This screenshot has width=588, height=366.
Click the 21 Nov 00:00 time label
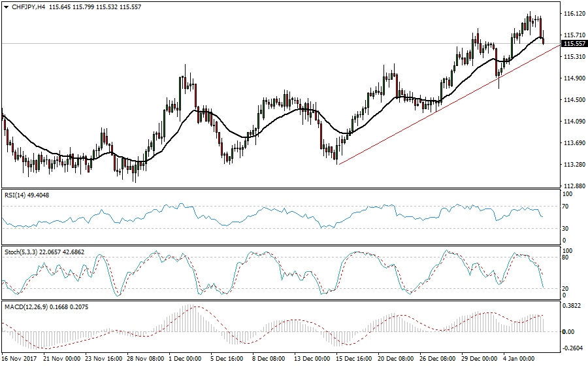click(x=62, y=359)
